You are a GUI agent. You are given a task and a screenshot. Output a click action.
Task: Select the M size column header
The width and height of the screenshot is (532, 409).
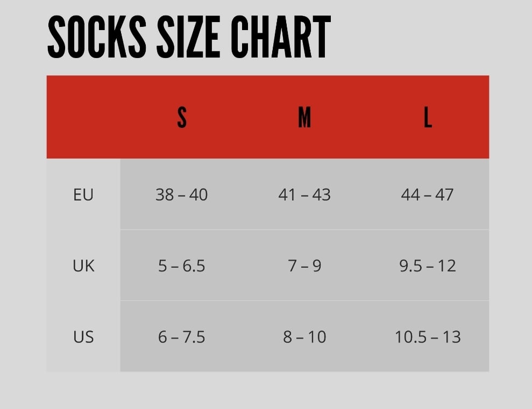coord(304,117)
